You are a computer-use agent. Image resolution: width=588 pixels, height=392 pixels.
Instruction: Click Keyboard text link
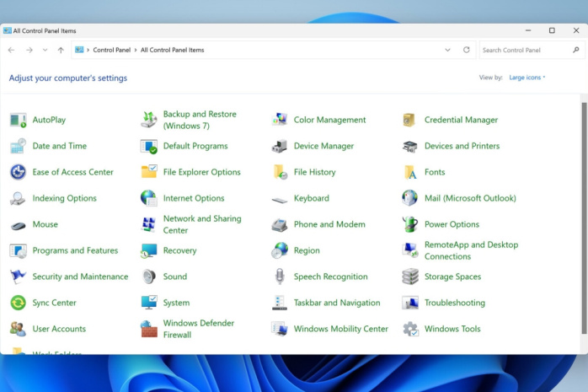pyautogui.click(x=311, y=198)
